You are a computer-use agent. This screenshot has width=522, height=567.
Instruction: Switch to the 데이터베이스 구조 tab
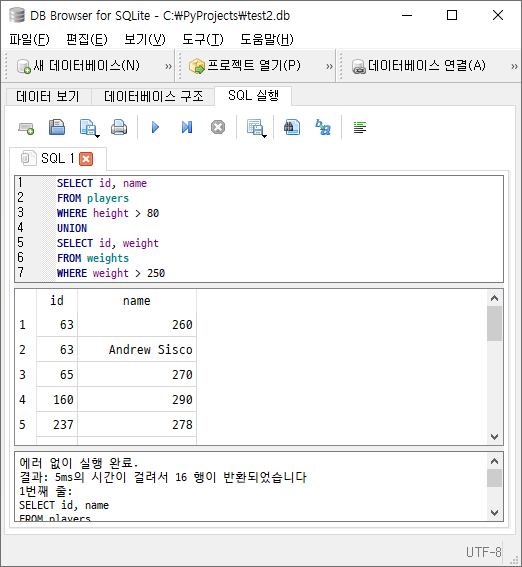click(153, 97)
